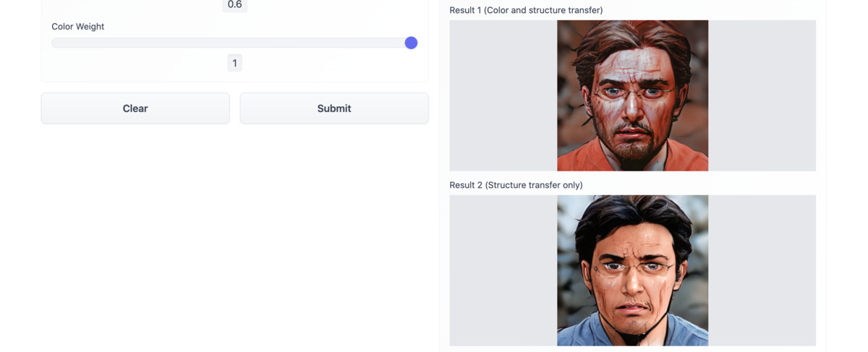Click the Result 1 (Color and structure transfer) label
This screenshot has width=868, height=352.
pos(526,10)
